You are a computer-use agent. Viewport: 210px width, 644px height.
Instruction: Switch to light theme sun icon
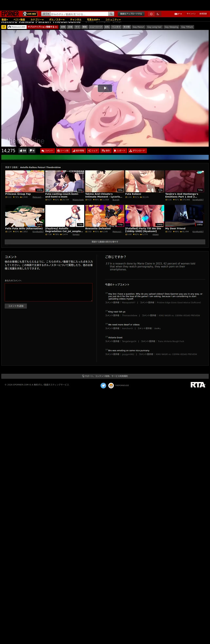pos(151,14)
